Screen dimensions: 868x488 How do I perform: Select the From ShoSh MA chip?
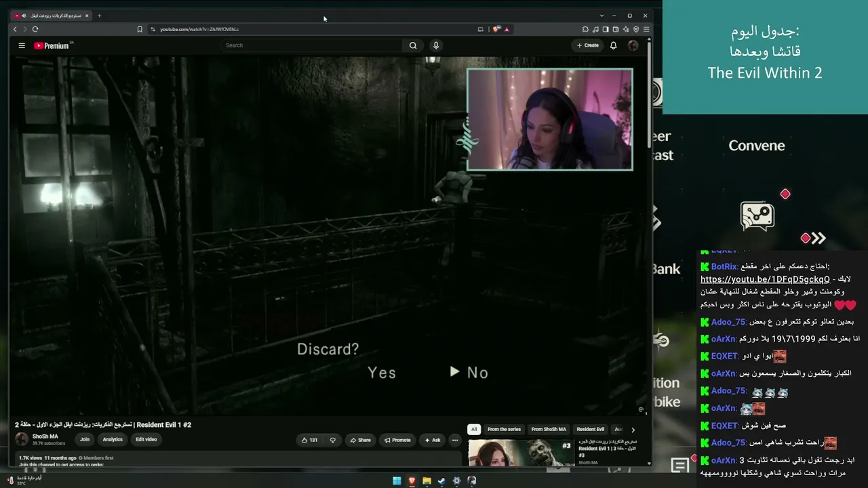pos(549,429)
